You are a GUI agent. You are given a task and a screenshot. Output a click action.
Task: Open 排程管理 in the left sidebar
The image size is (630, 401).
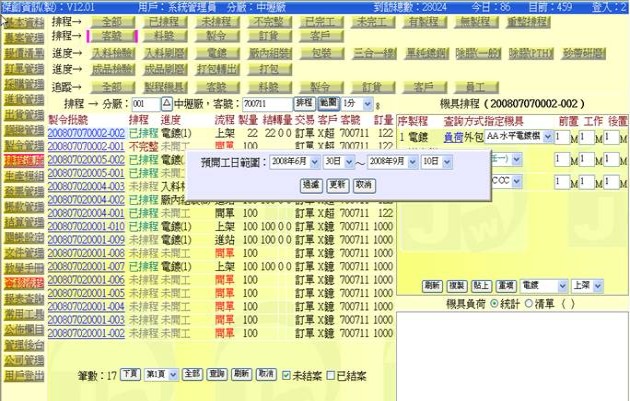coord(22,160)
